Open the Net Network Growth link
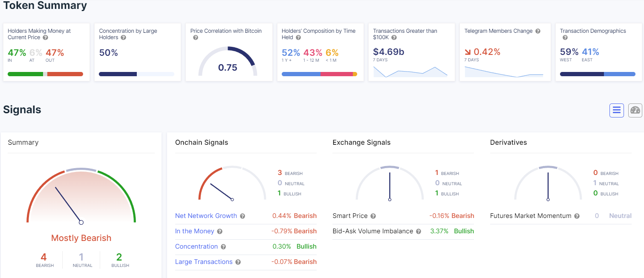644x278 pixels. tap(206, 216)
